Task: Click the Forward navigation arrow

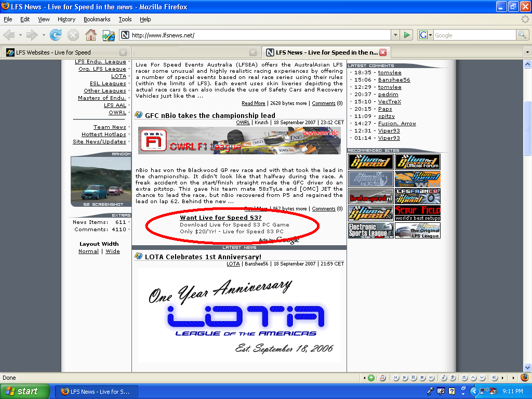Action: click(32, 35)
